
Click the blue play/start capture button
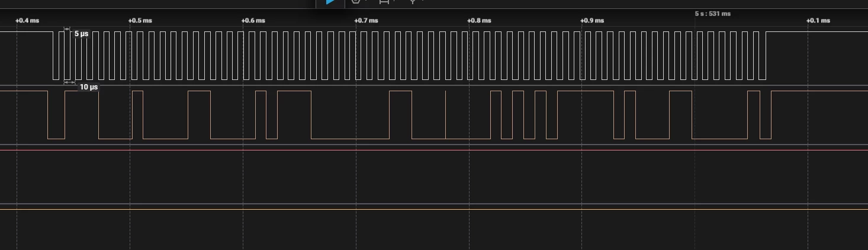point(331,2)
